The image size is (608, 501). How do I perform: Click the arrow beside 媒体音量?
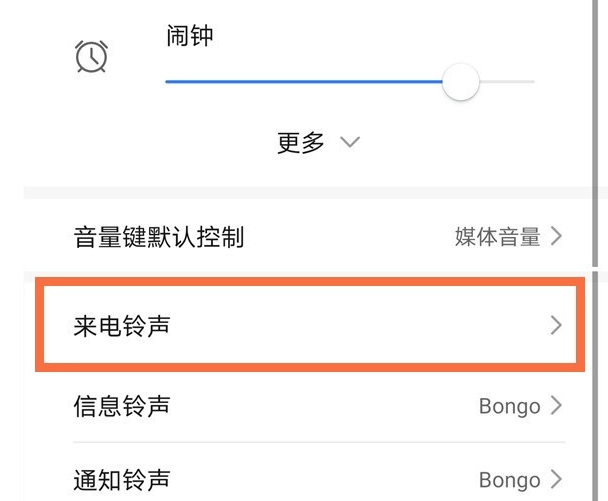click(556, 237)
